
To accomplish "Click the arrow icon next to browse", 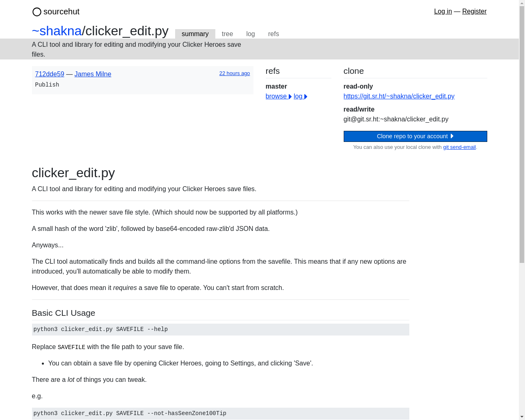I will (x=290, y=97).
